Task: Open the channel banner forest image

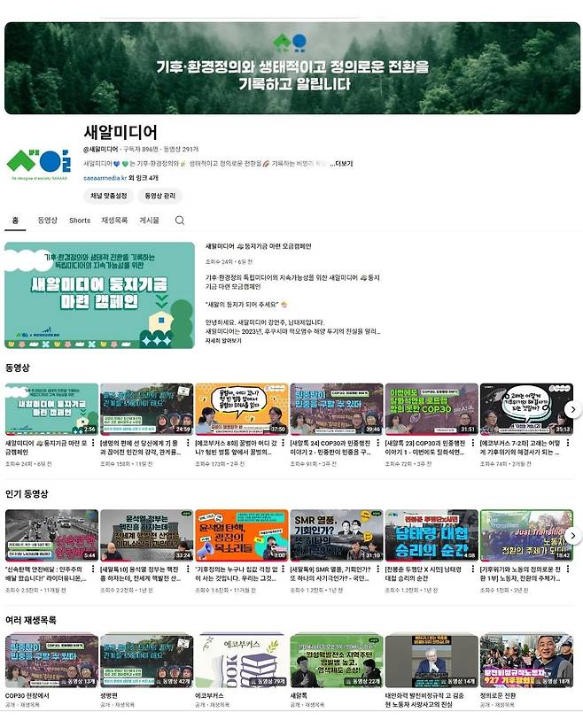Action: [292, 68]
